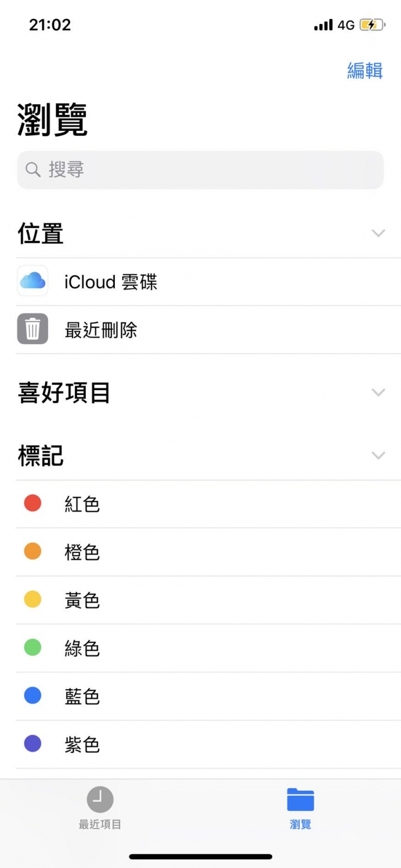Tap the Recently Deleted trash icon
This screenshot has height=868, width=401.
32,328
